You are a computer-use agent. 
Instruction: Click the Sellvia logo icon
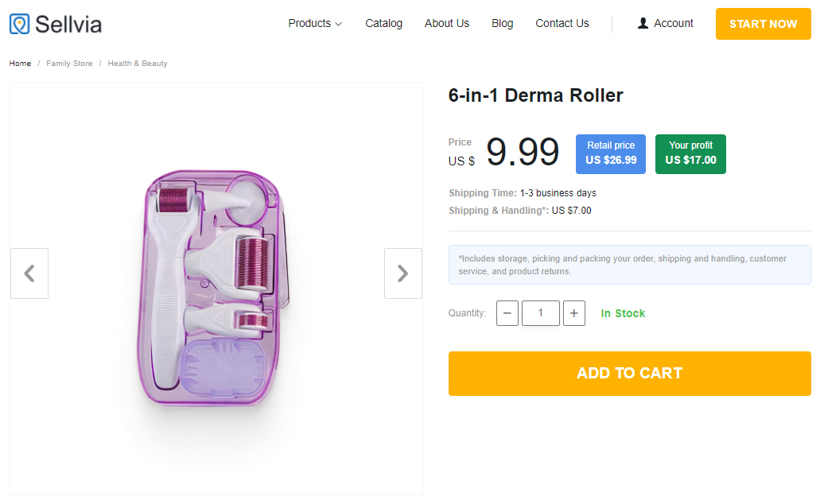click(x=18, y=23)
